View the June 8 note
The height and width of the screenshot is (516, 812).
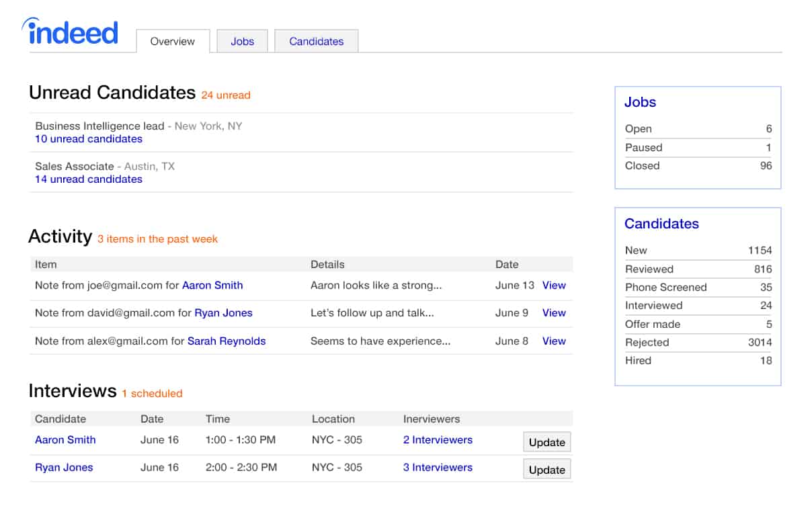pos(554,341)
